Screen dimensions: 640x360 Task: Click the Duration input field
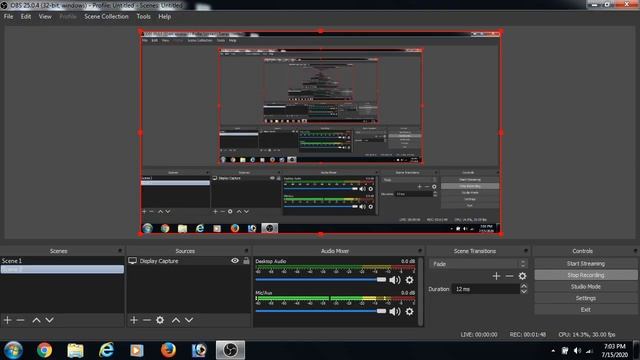click(x=486, y=289)
